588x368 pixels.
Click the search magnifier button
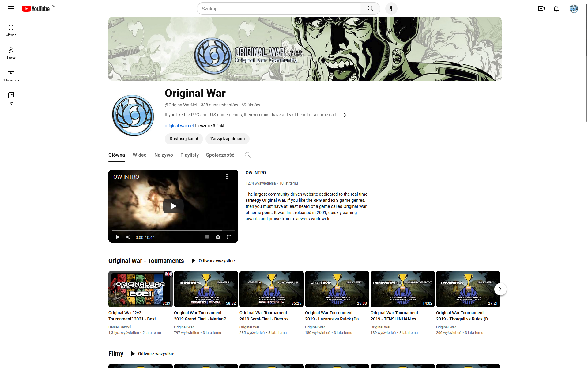(370, 9)
